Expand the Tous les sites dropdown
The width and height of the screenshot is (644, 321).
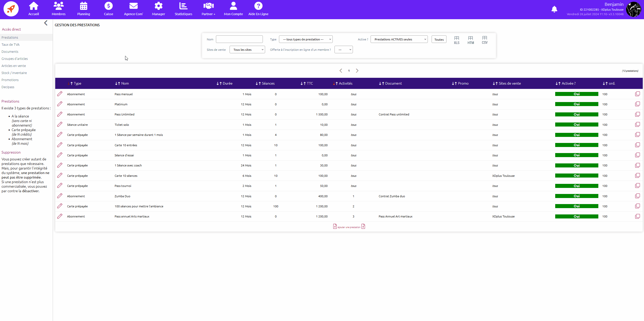coord(247,50)
